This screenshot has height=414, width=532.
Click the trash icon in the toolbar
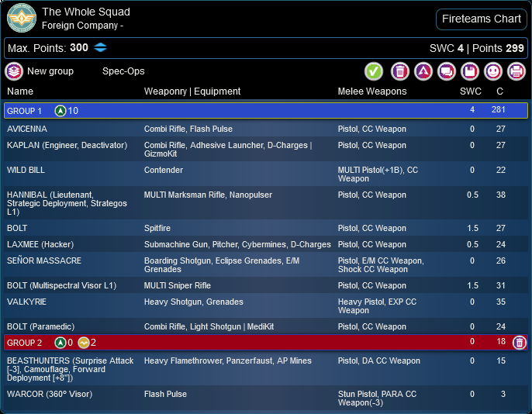[x=400, y=71]
